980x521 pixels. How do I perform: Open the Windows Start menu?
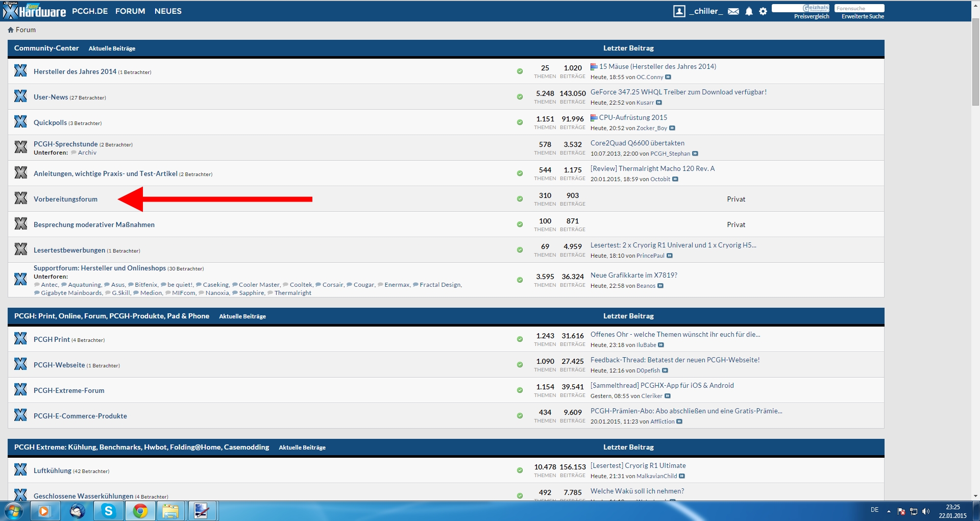13,511
